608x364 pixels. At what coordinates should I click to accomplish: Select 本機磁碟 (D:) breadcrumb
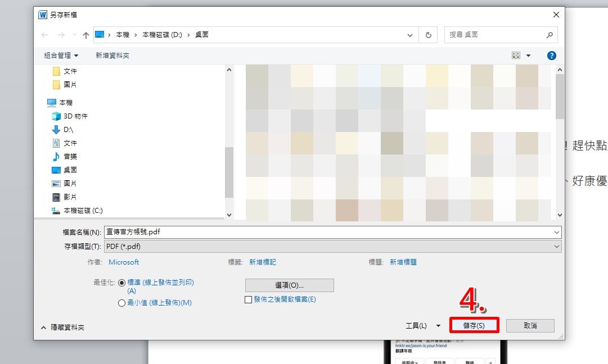162,34
